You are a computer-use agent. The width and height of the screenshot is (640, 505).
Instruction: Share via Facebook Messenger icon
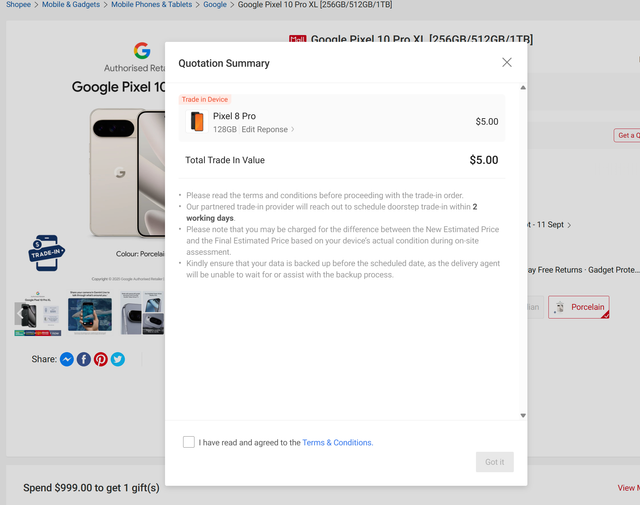[67, 359]
